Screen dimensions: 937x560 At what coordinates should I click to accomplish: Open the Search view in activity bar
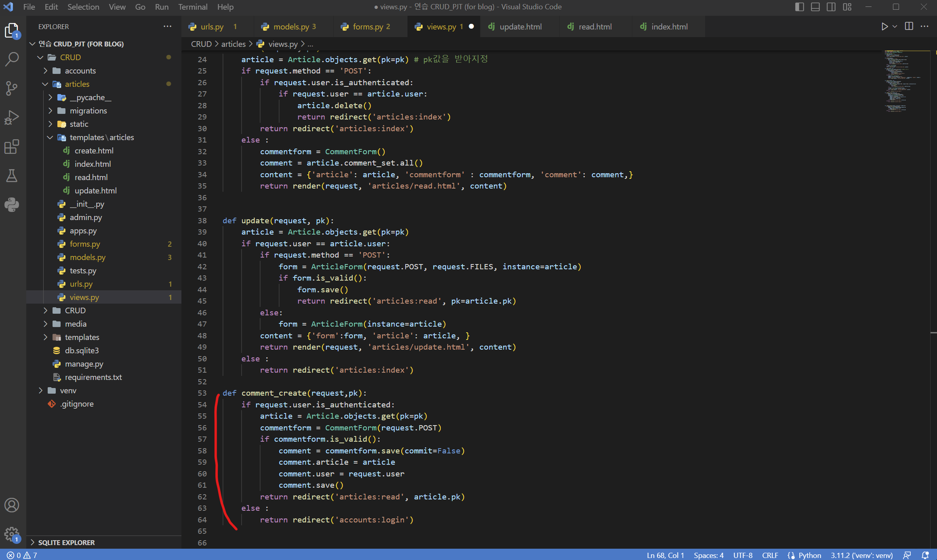point(12,59)
